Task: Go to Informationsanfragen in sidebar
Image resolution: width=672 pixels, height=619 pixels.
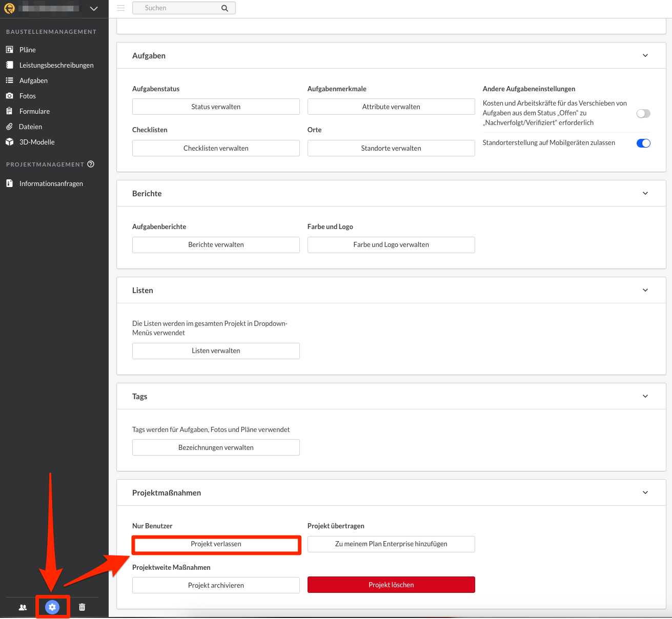Action: [x=51, y=183]
